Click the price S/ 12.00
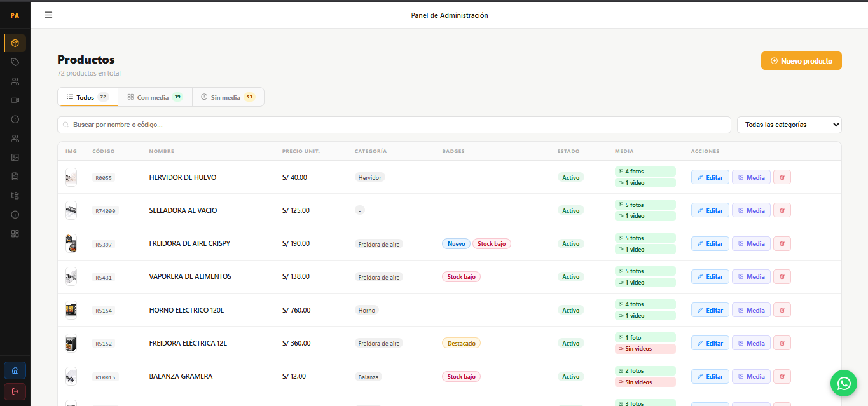Screen dimensions: 868x406 (294, 376)
